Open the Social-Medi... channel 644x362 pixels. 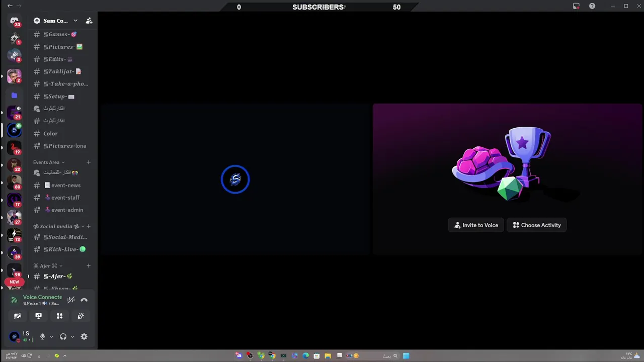click(61, 237)
